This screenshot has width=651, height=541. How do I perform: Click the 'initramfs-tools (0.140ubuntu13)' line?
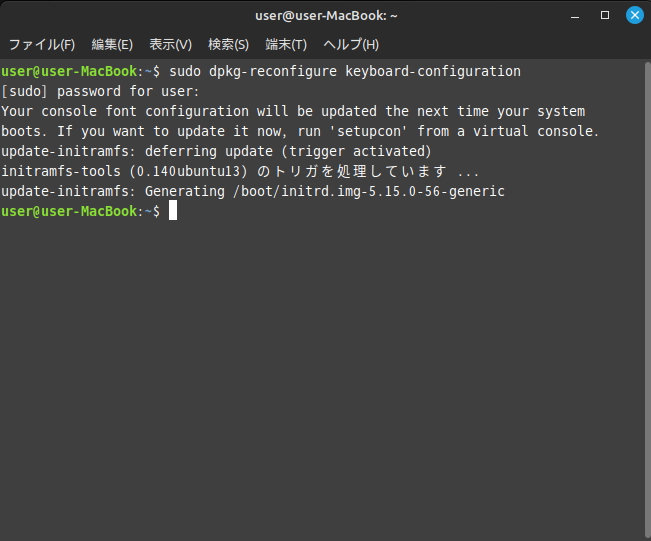240,171
